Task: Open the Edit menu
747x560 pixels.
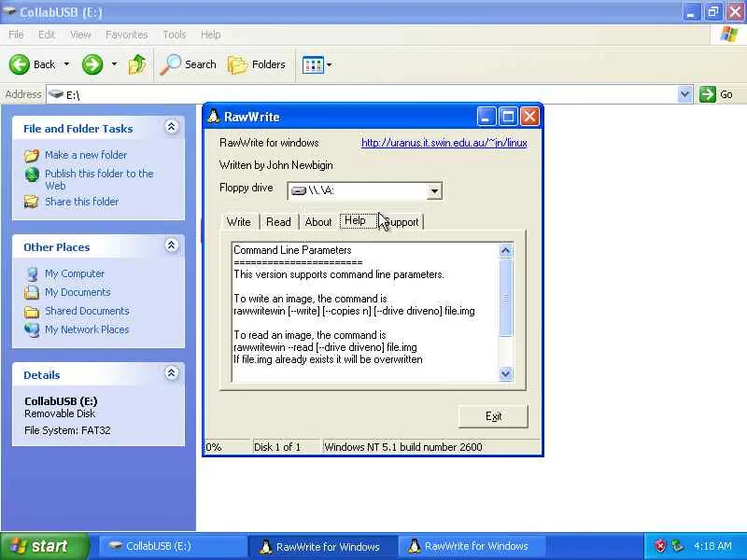Action: 46,35
